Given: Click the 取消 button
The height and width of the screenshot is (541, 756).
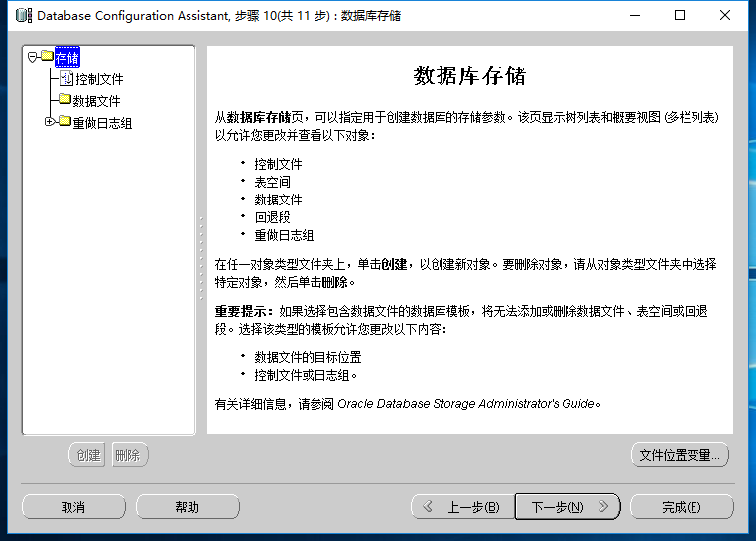Looking at the screenshot, I should [x=73, y=507].
